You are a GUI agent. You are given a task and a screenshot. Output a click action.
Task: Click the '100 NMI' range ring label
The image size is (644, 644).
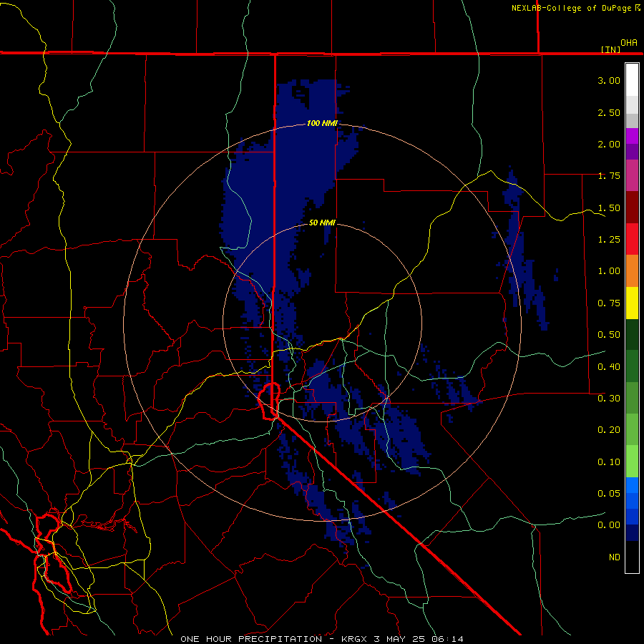click(x=322, y=123)
